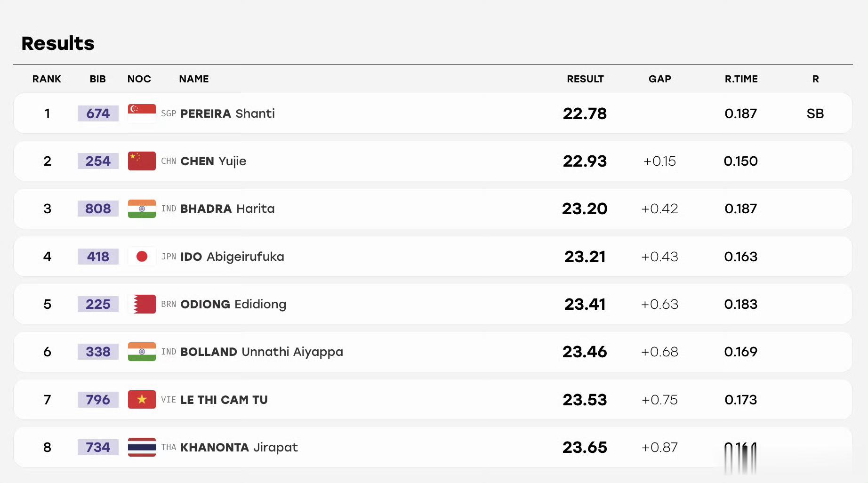Click the RESULT column header

click(x=585, y=79)
